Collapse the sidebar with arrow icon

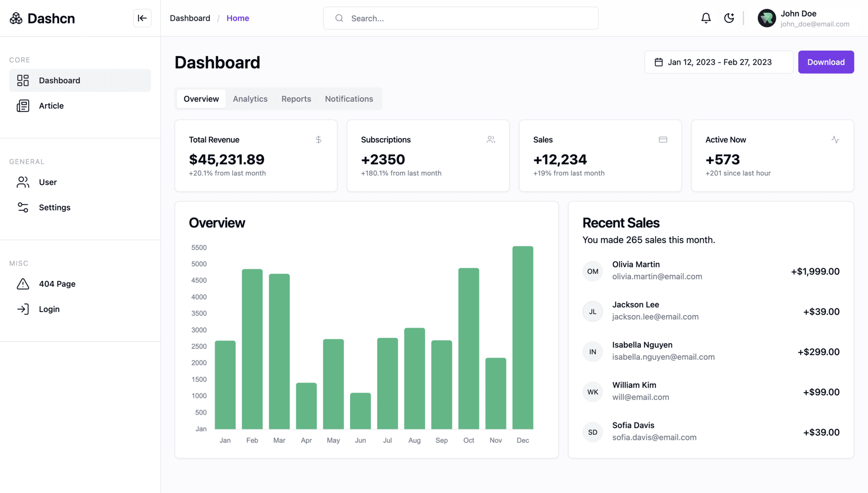142,18
